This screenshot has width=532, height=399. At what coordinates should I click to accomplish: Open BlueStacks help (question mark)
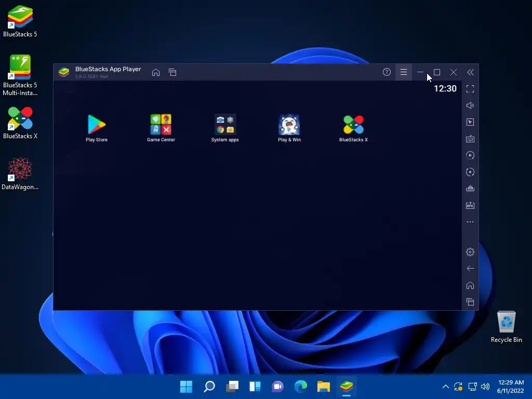(387, 72)
